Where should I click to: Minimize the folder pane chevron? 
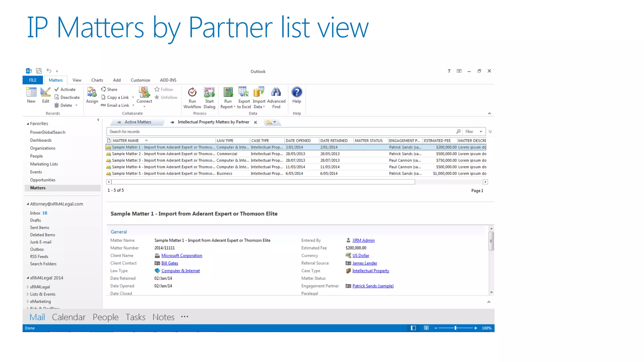(98, 120)
